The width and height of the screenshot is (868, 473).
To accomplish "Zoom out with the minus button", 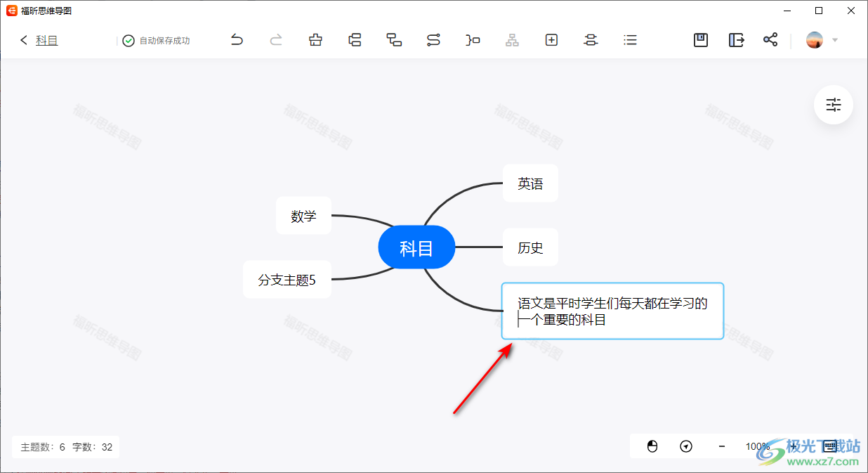I will click(722, 446).
